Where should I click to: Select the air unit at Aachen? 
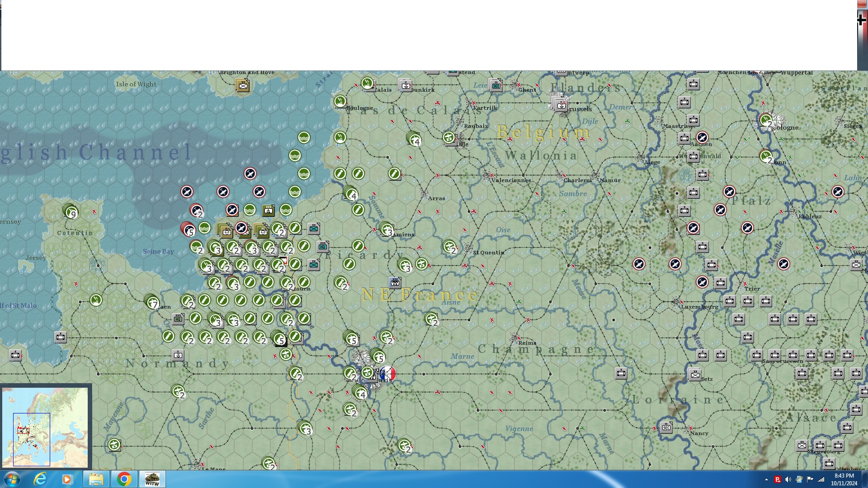(x=702, y=137)
